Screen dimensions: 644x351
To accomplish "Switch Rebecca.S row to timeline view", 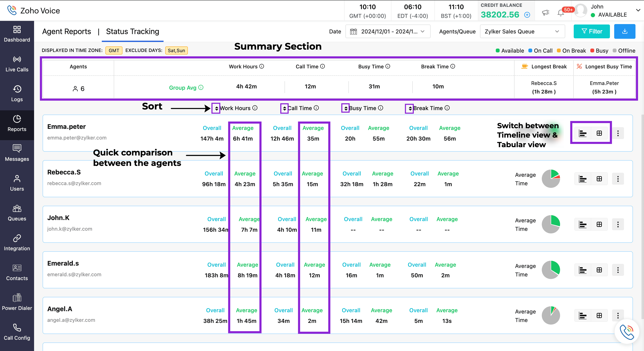I will click(x=582, y=179).
